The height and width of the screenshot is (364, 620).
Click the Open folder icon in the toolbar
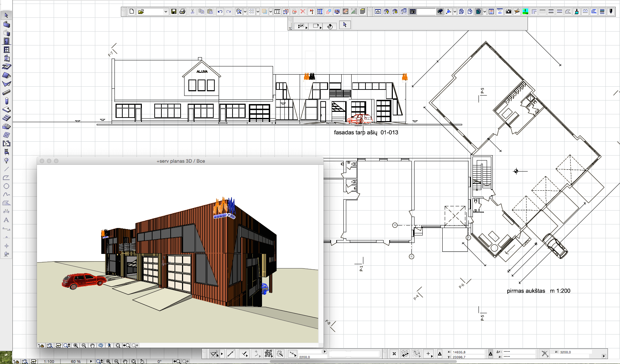[x=141, y=11]
